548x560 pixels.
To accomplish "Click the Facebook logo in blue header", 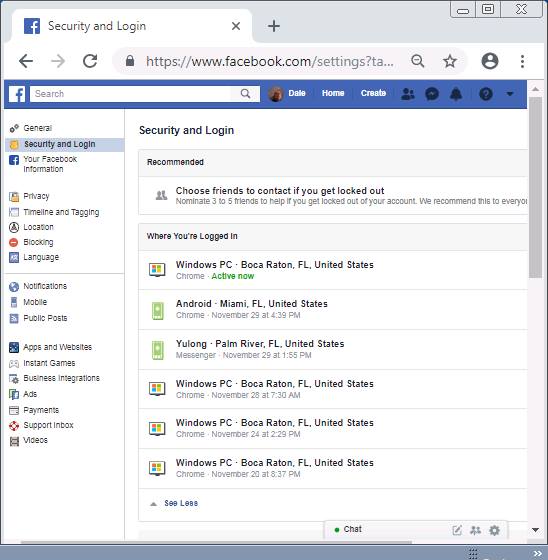I will click(x=17, y=94).
